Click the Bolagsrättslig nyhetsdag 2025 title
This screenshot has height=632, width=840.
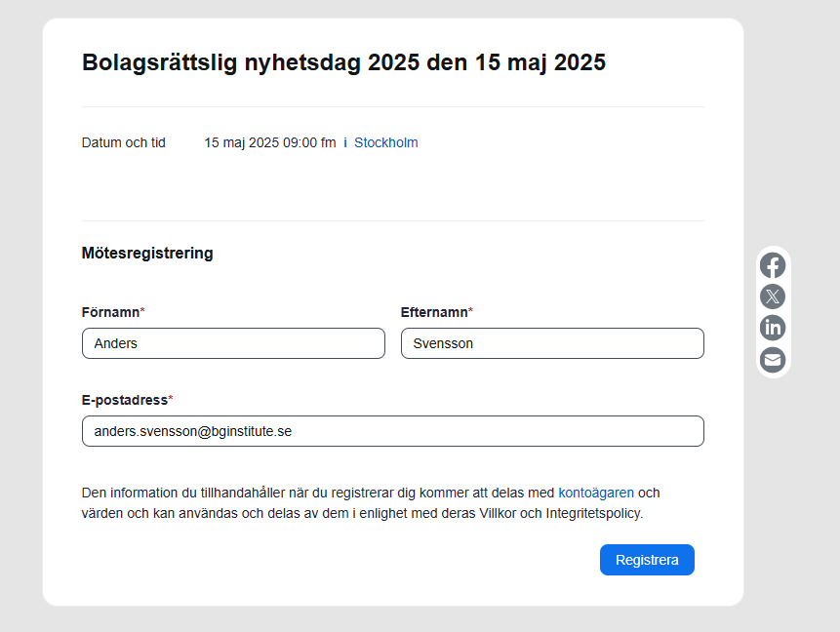[x=343, y=62]
